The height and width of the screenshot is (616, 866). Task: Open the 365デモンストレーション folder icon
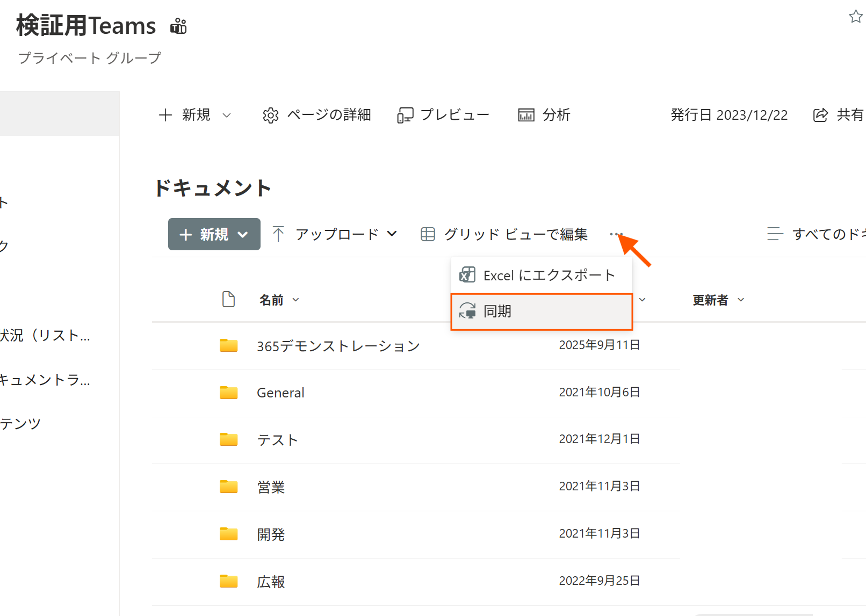click(228, 345)
